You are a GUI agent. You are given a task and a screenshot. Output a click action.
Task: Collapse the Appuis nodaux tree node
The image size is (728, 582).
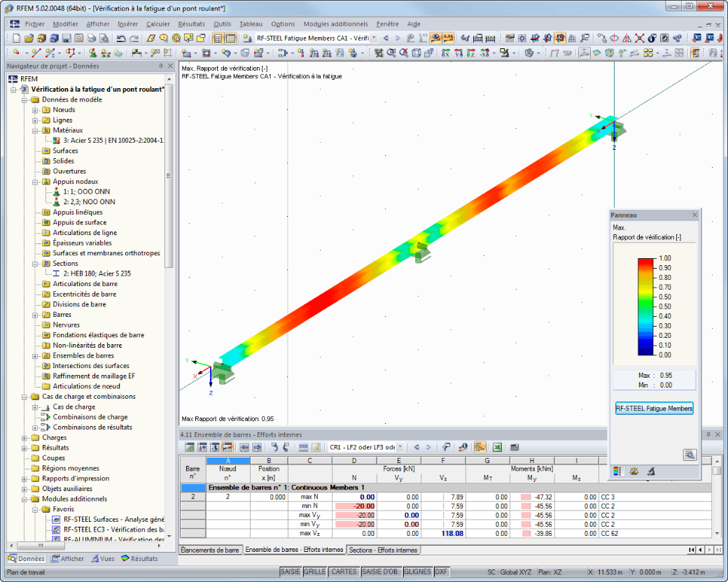[35, 182]
